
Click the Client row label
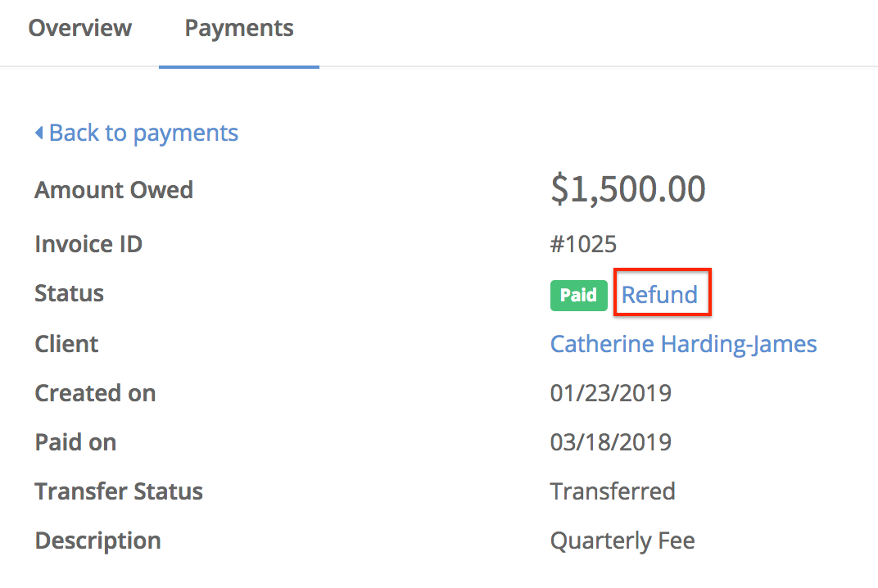coord(66,343)
